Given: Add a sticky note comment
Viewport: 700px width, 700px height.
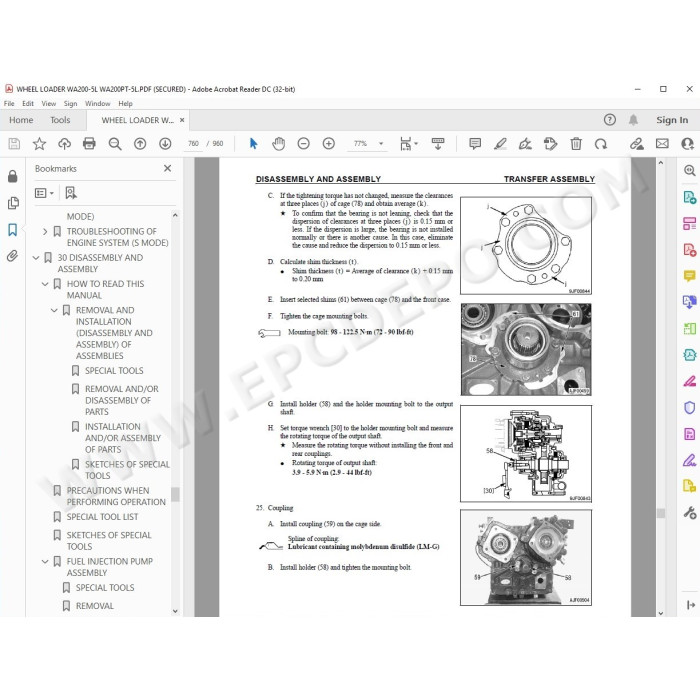Looking at the screenshot, I should pyautogui.click(x=475, y=143).
